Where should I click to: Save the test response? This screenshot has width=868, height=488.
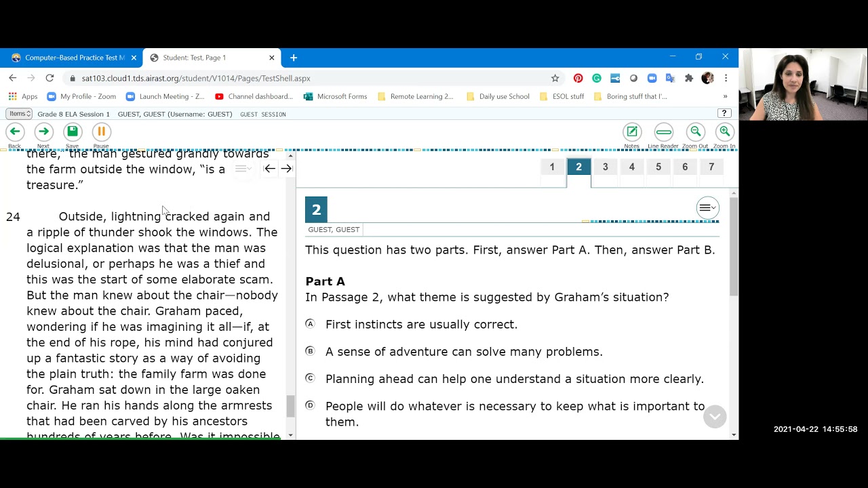(73, 132)
